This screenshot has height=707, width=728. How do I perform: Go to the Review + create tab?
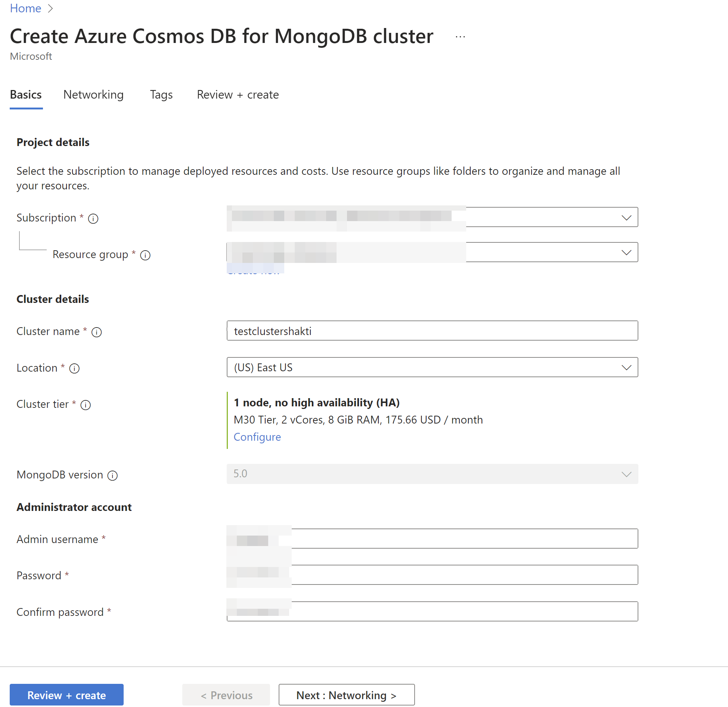click(x=238, y=95)
